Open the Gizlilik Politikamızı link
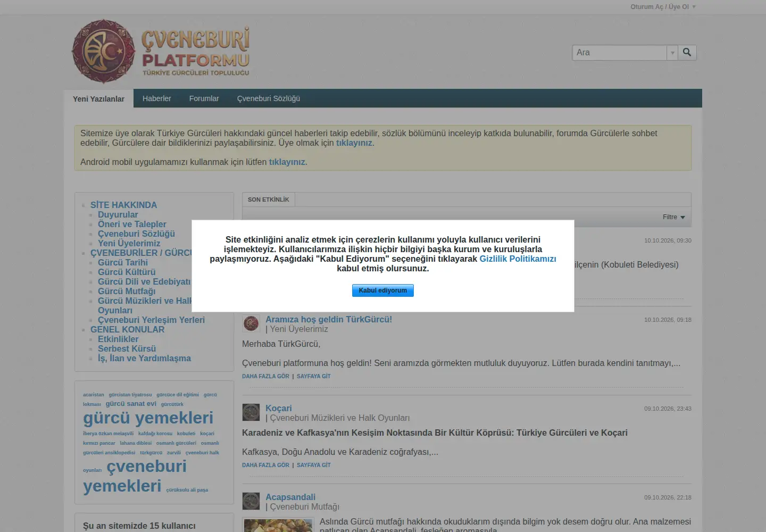Screen dimensions: 766x532 [518, 259]
